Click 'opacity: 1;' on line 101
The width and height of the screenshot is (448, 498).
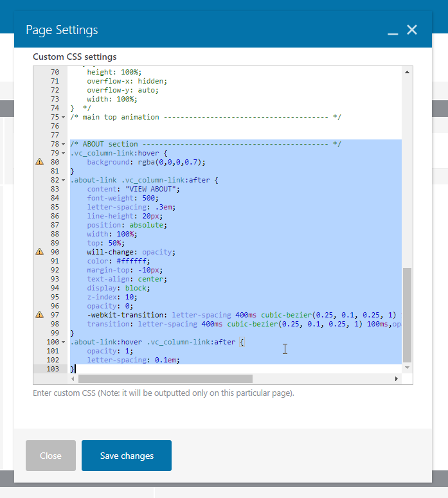(110, 351)
